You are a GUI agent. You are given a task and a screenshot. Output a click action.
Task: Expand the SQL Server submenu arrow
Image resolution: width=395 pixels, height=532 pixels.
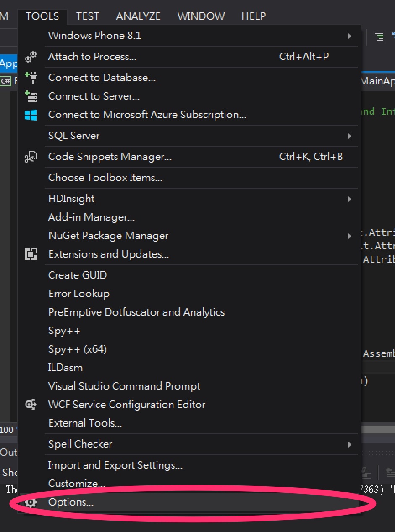(349, 136)
